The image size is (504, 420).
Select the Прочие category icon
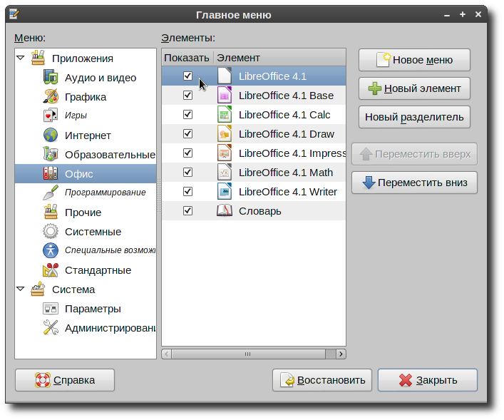pos(51,212)
